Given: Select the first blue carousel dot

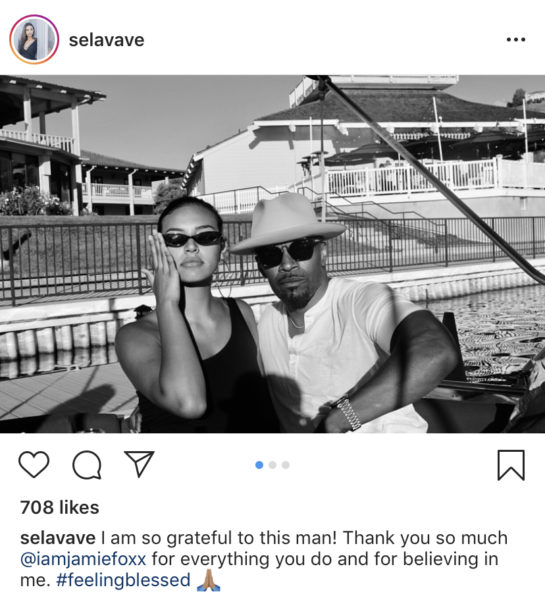Looking at the screenshot, I should pos(259,465).
